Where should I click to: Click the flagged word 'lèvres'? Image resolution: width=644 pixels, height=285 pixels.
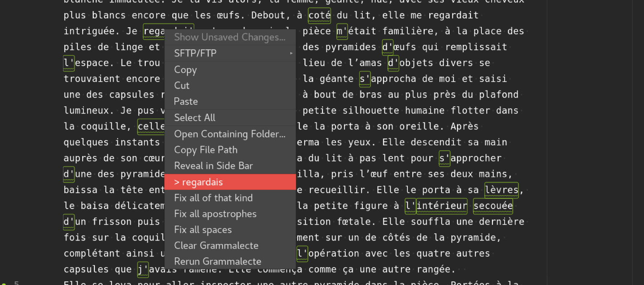[501, 190]
